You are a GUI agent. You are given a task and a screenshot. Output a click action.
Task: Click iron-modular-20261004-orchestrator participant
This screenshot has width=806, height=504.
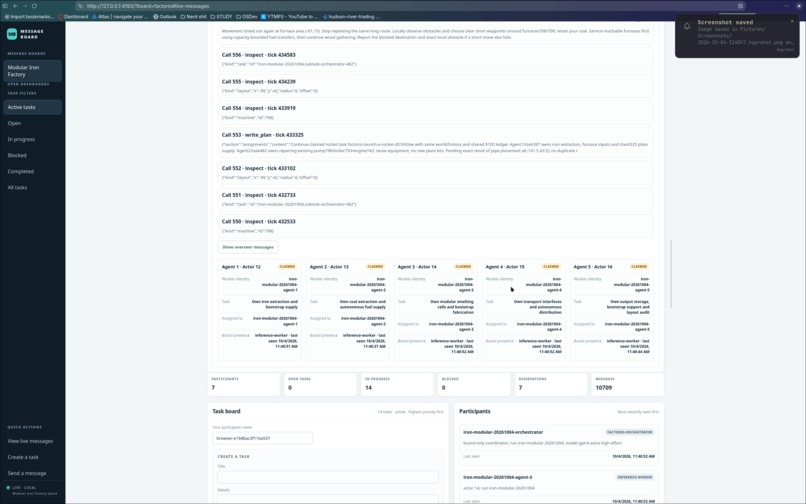tap(503, 433)
